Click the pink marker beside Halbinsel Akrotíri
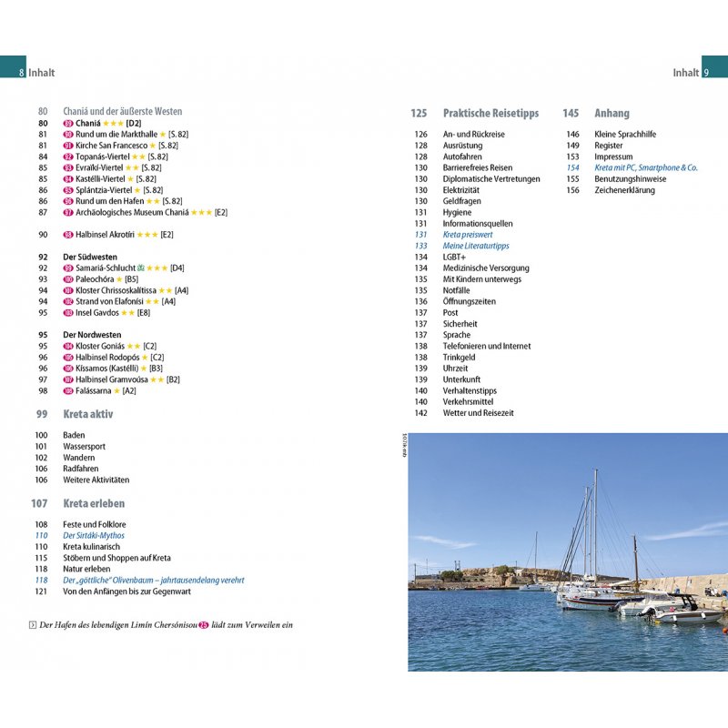 (x=68, y=235)
